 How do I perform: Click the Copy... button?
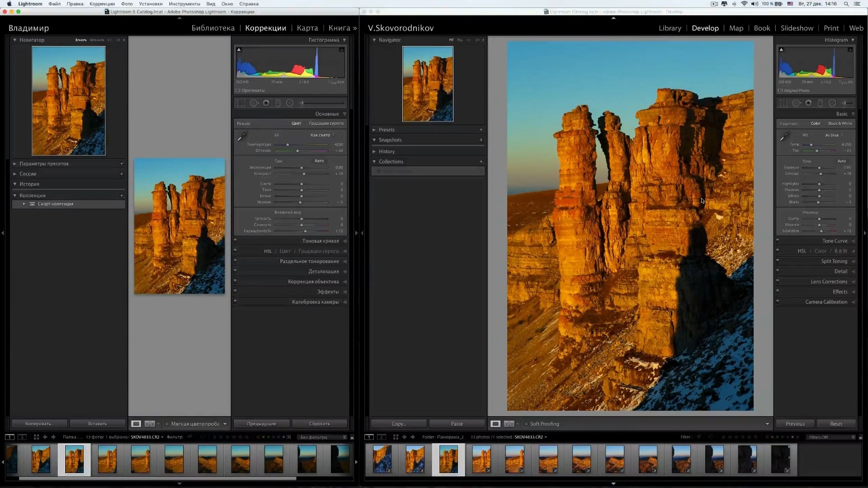point(399,424)
